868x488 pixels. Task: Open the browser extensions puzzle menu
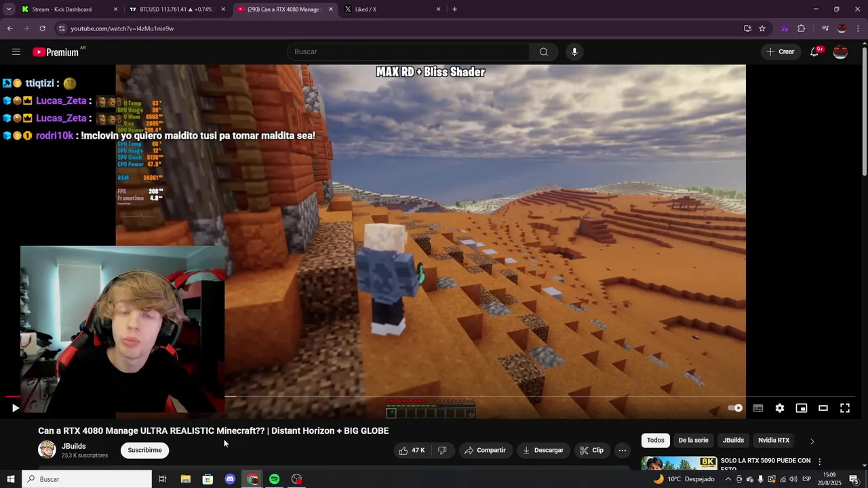click(802, 28)
